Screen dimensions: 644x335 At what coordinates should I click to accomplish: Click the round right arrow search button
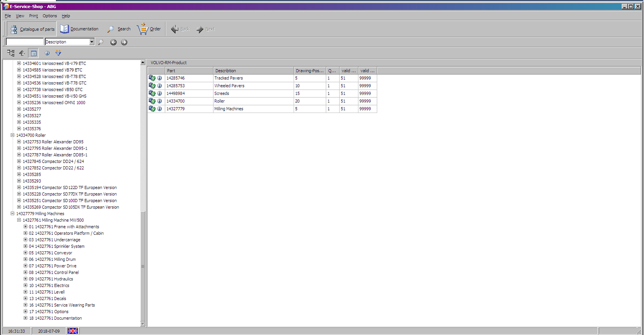tap(124, 42)
